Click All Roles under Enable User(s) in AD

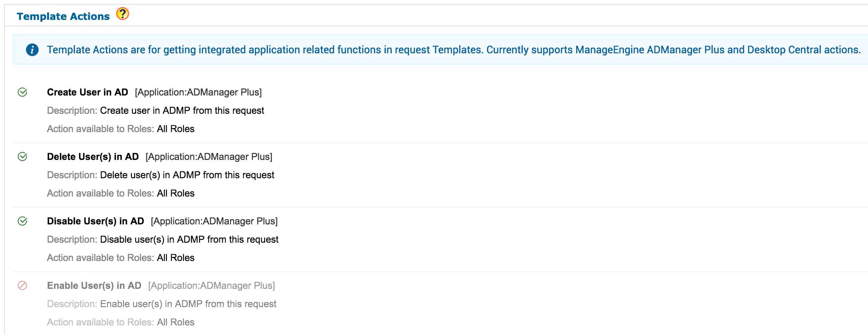[x=176, y=322]
